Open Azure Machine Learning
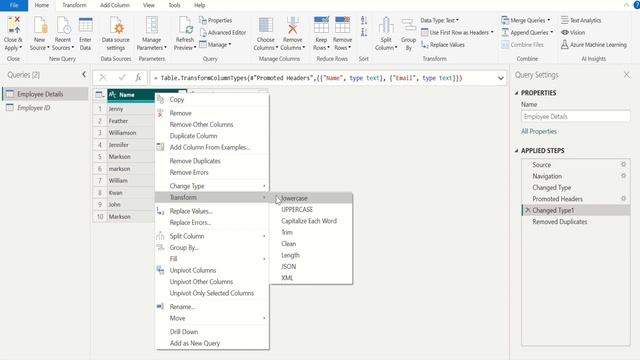This screenshot has height=360, width=640. [x=593, y=44]
